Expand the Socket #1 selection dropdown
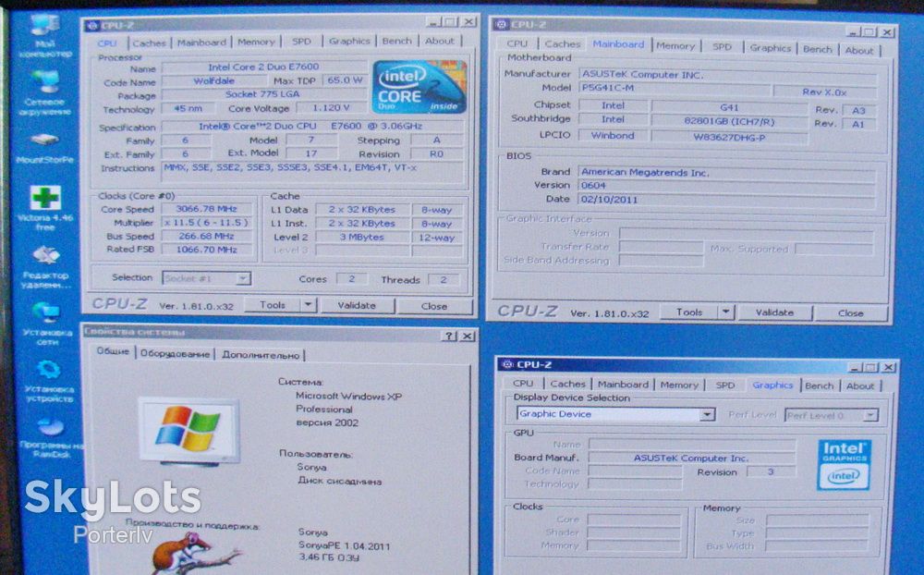The image size is (924, 575). tap(242, 278)
